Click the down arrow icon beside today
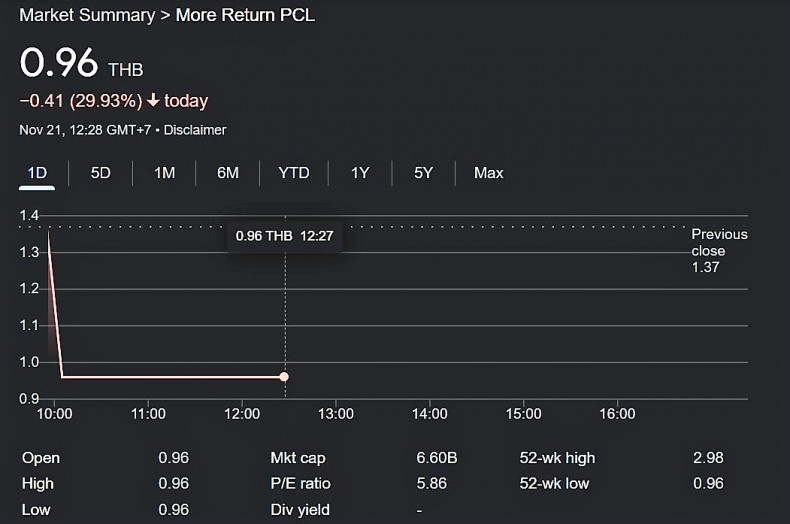 pyautogui.click(x=153, y=101)
